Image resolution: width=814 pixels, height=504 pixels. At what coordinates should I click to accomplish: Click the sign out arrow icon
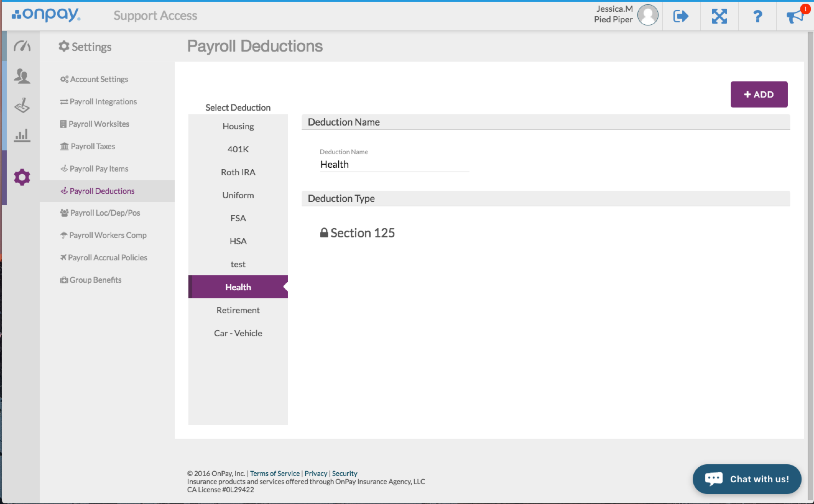(x=681, y=16)
